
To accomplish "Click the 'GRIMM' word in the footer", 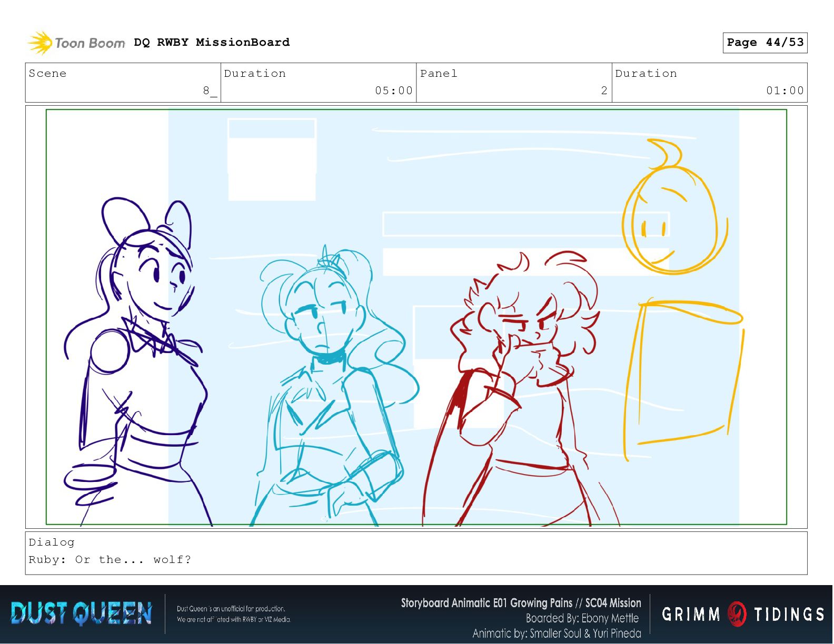I will coord(691,614).
